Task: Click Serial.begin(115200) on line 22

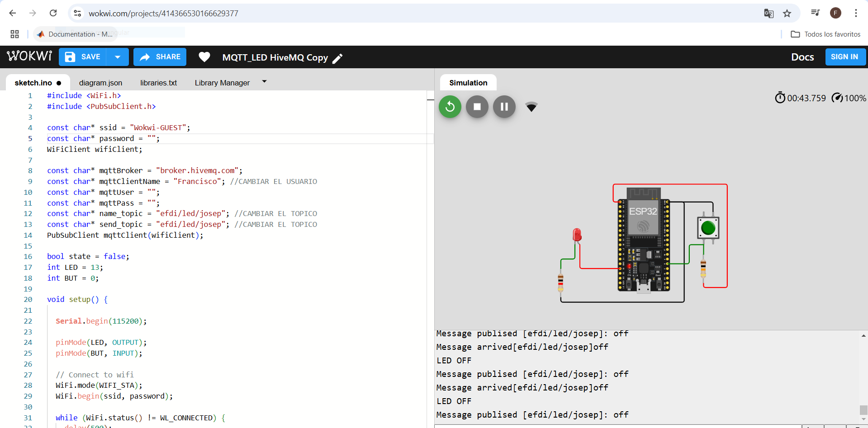Action: [101, 321]
